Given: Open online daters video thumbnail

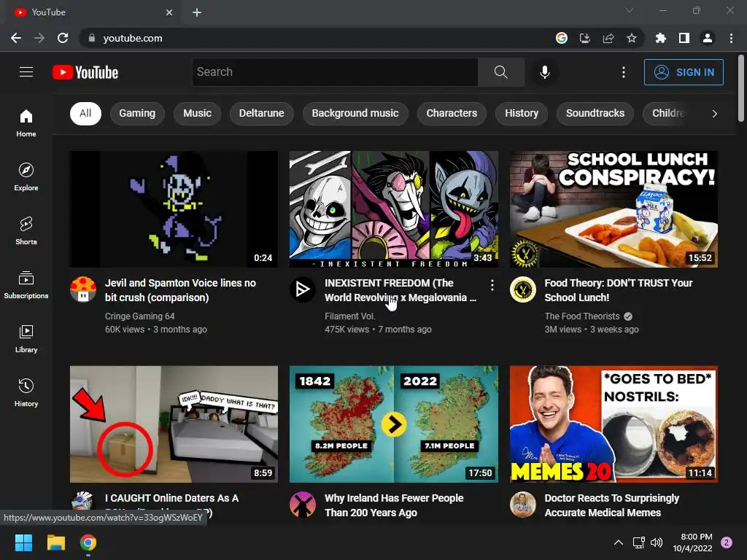Looking at the screenshot, I should 174,424.
